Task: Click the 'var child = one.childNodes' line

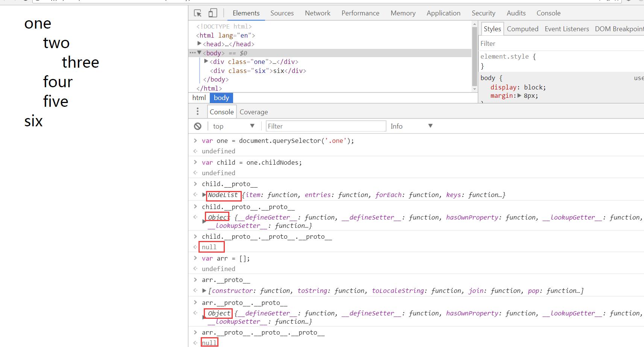Action: [x=252, y=162]
